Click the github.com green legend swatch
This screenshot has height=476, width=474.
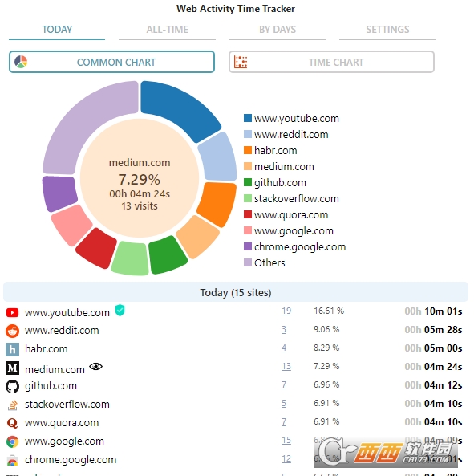coord(248,182)
